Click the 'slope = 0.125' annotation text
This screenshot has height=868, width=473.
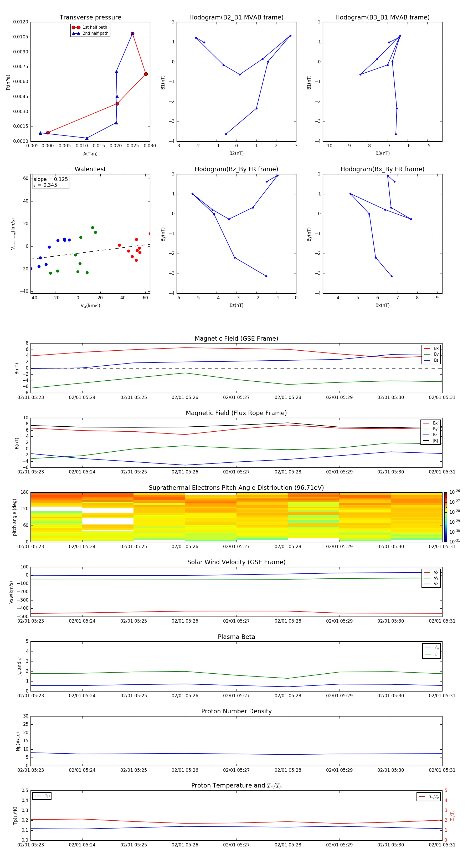(50, 179)
